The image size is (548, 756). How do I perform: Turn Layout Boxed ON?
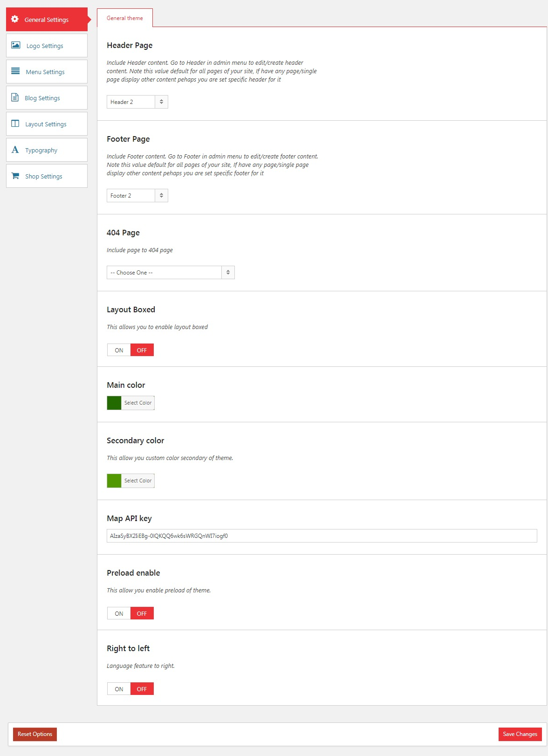[x=119, y=350]
